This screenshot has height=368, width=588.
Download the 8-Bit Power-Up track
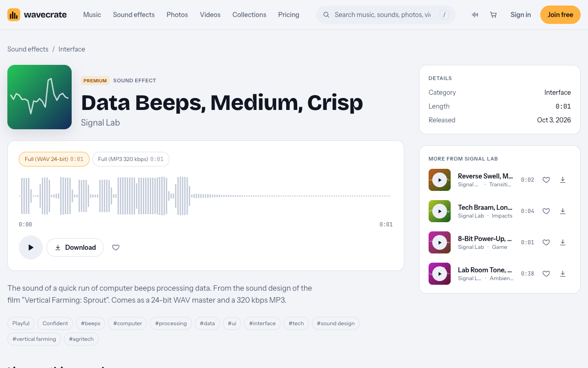pos(563,242)
